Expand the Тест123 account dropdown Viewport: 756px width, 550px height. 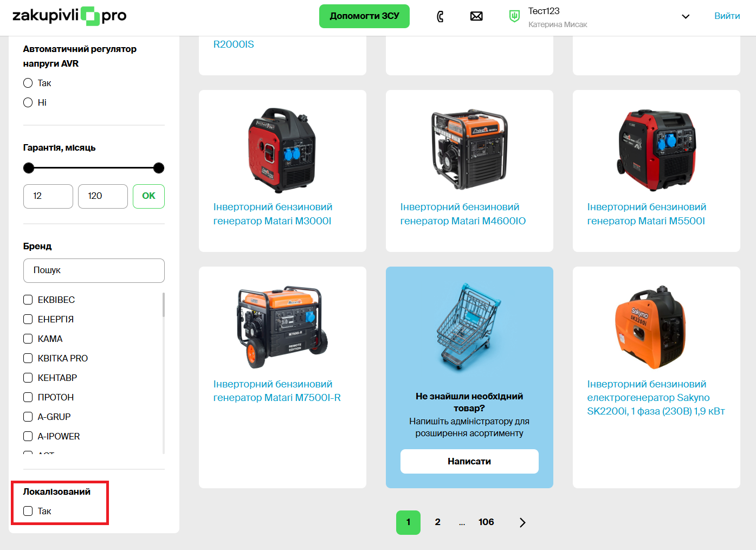(685, 16)
